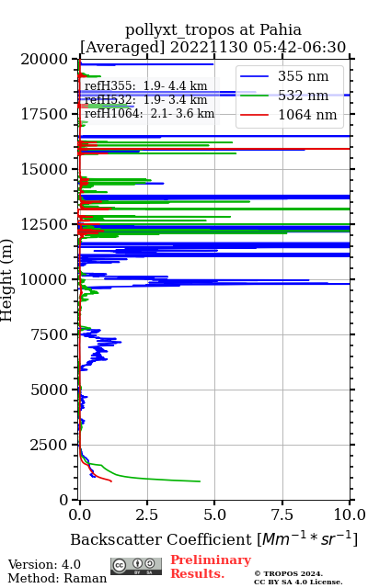Select the 355 nm legend label
This screenshot has width=368, height=588.
point(303,76)
